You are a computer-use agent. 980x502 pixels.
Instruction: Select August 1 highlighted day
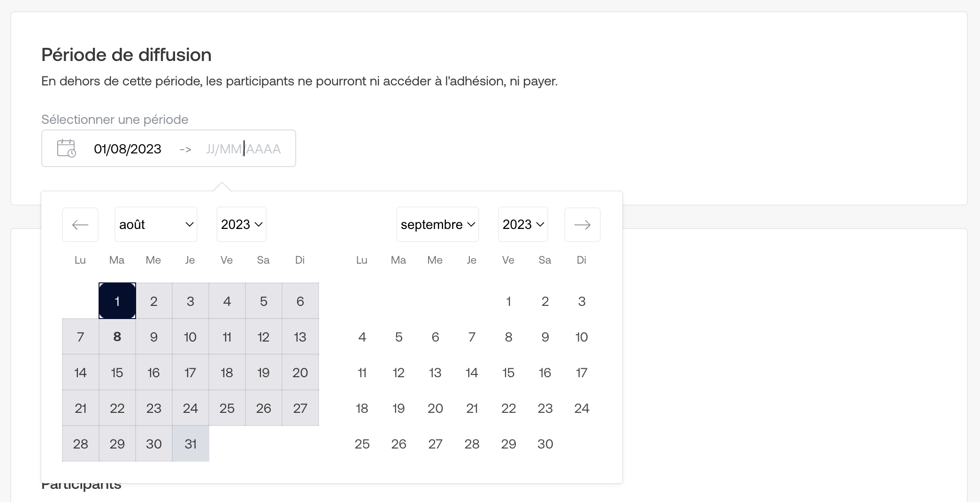click(117, 301)
